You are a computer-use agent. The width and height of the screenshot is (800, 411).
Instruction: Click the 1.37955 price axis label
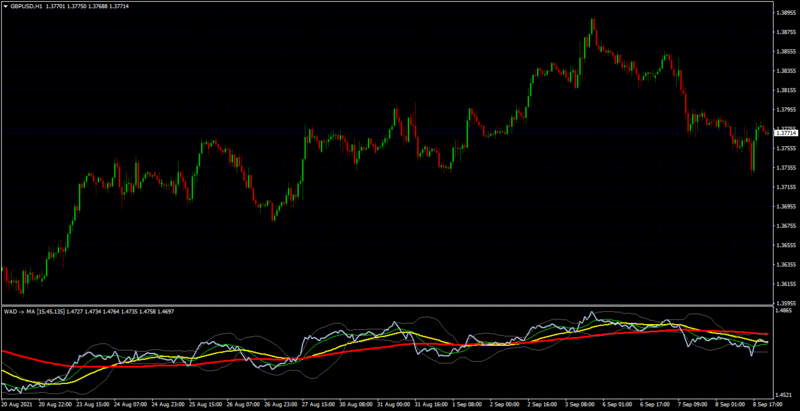click(786, 110)
